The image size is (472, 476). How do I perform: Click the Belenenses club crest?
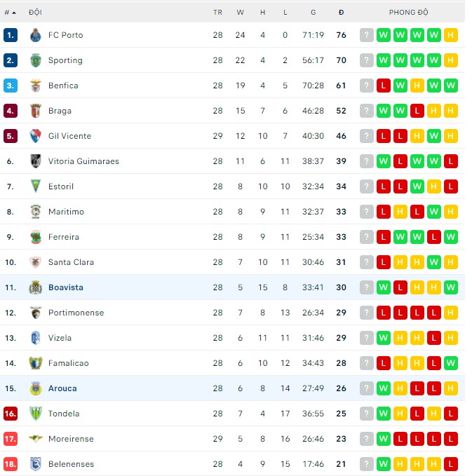click(x=36, y=464)
